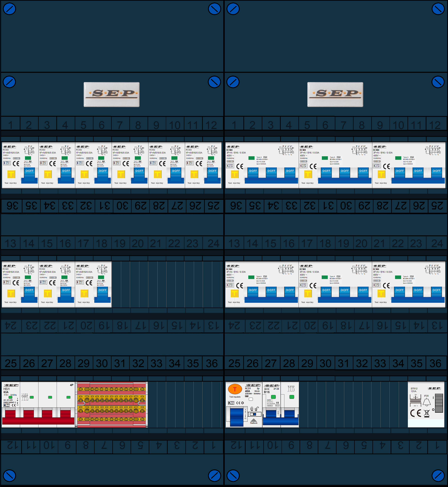Click the contact diagram on HS1 main switch

pos(25,397)
